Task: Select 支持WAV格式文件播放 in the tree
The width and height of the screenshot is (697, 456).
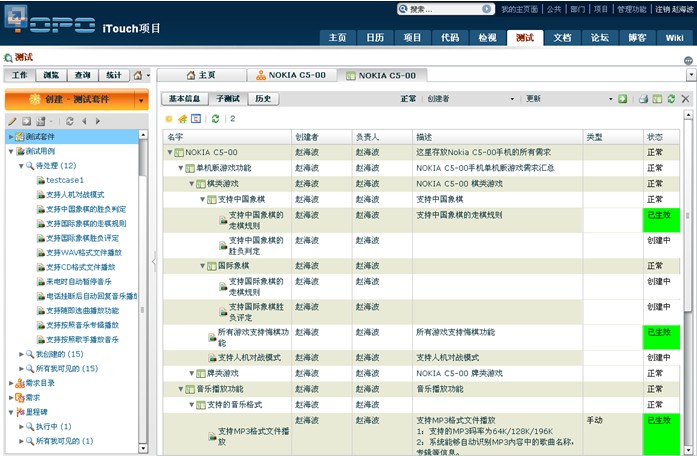Action: tap(84, 253)
